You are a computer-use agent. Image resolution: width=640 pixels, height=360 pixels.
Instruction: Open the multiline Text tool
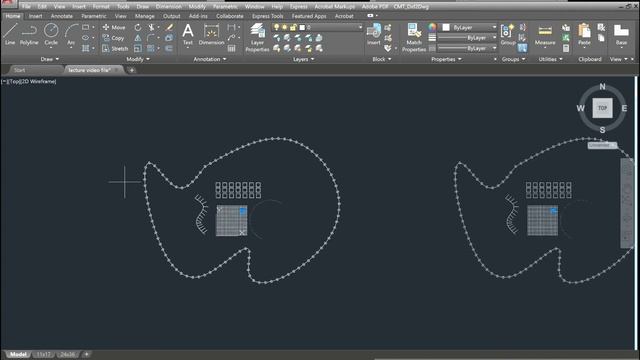pos(188,33)
